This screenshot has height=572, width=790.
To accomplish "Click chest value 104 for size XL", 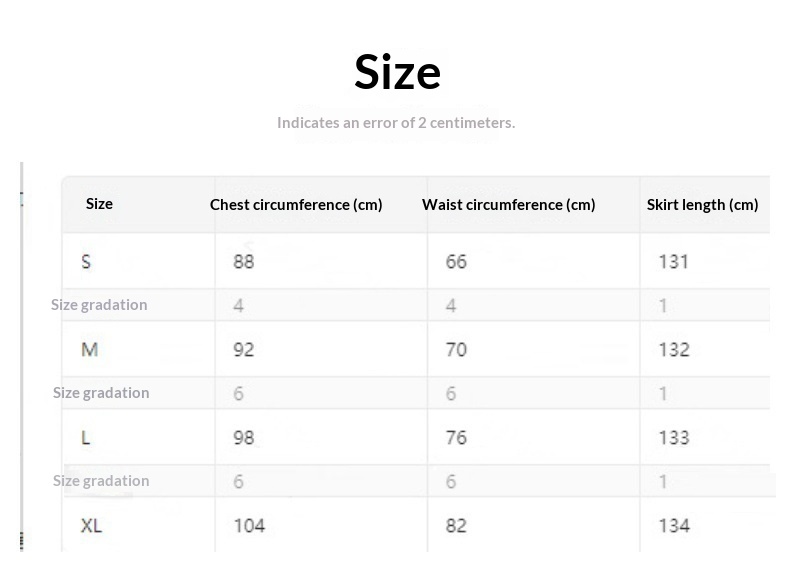I will [x=249, y=525].
